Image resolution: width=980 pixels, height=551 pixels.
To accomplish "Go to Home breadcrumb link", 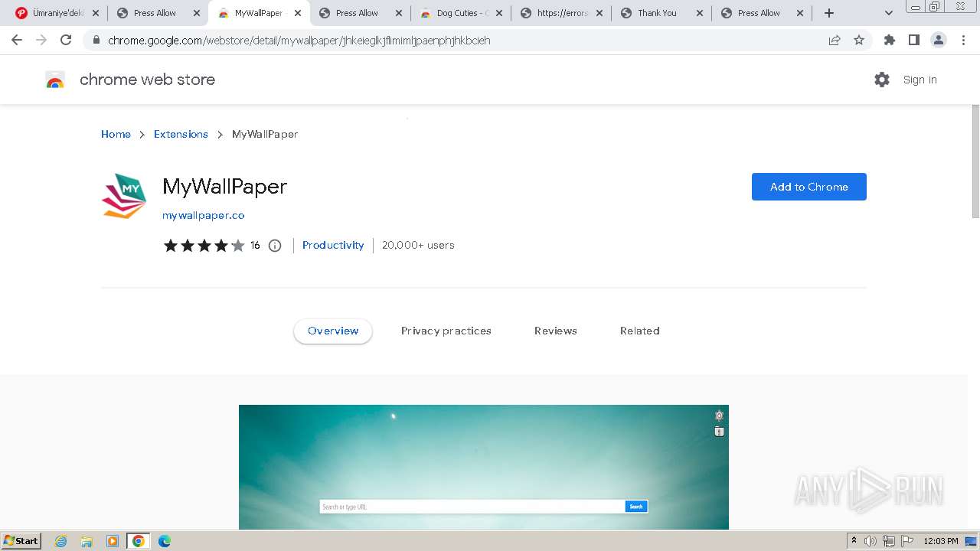I will tap(116, 134).
